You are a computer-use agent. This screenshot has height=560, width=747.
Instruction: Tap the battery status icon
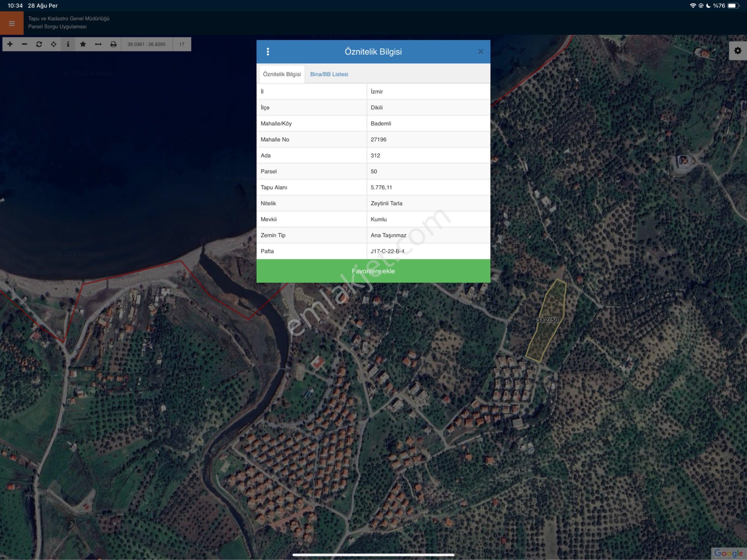[733, 6]
